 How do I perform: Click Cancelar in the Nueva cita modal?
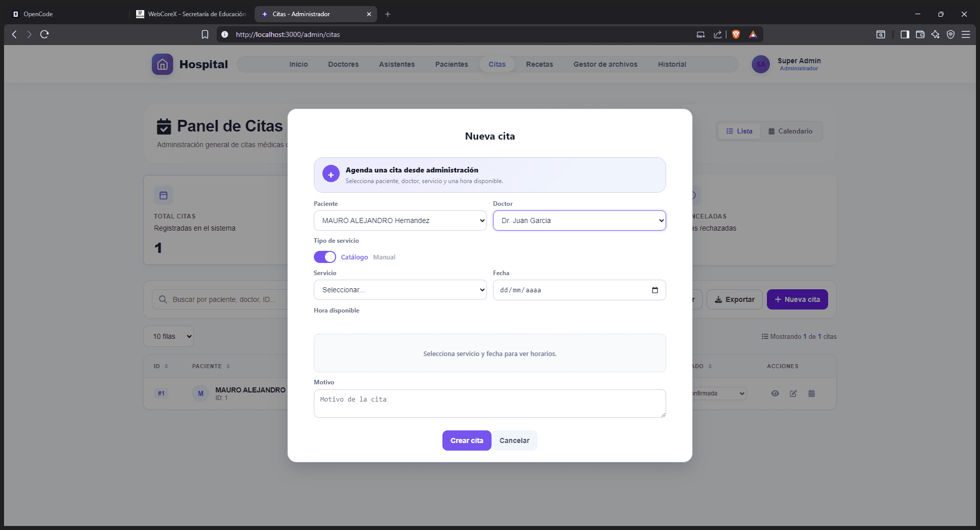click(514, 440)
